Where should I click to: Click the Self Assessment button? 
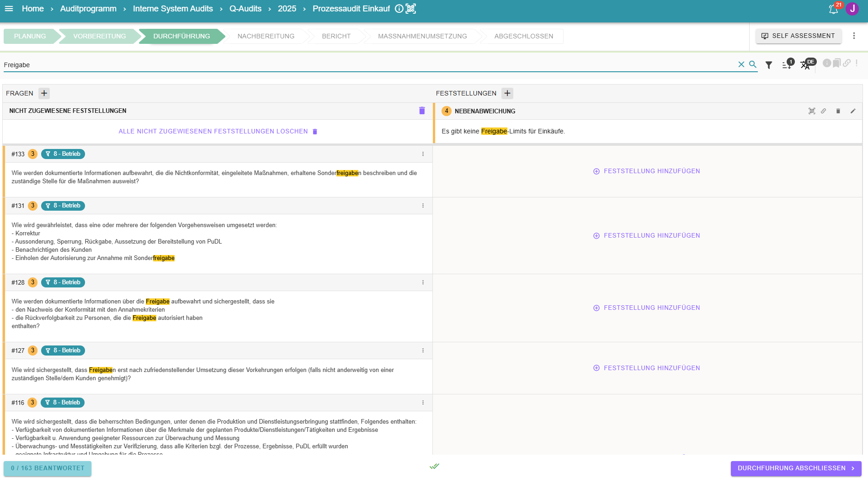798,36
